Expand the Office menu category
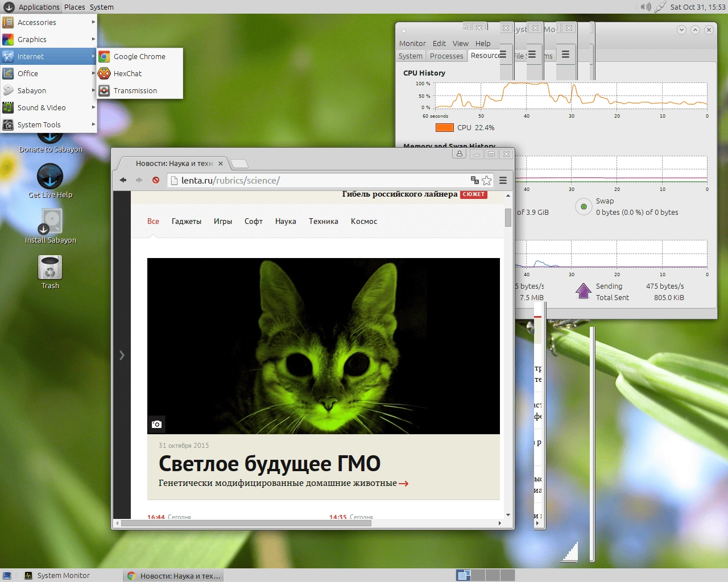 48,73
